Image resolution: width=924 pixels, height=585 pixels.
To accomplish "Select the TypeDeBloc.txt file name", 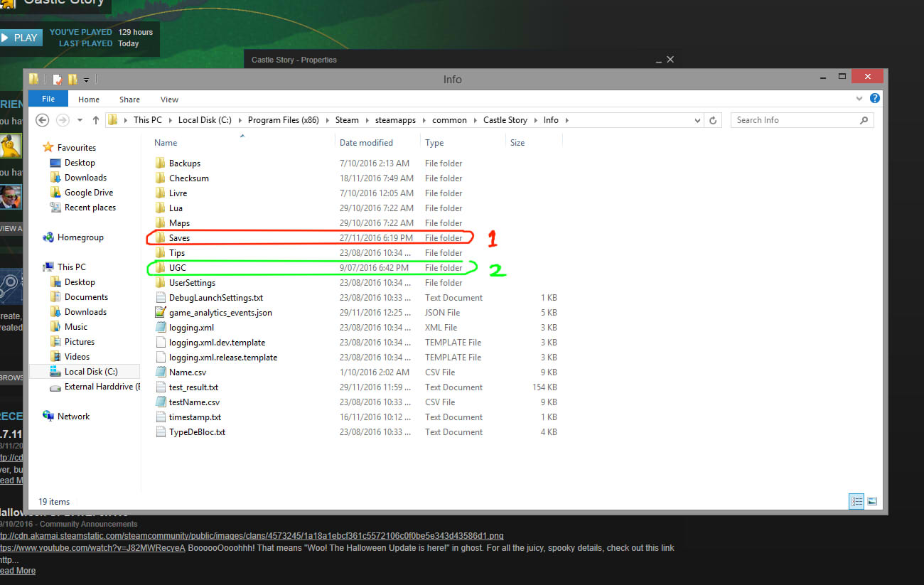I will pos(197,432).
